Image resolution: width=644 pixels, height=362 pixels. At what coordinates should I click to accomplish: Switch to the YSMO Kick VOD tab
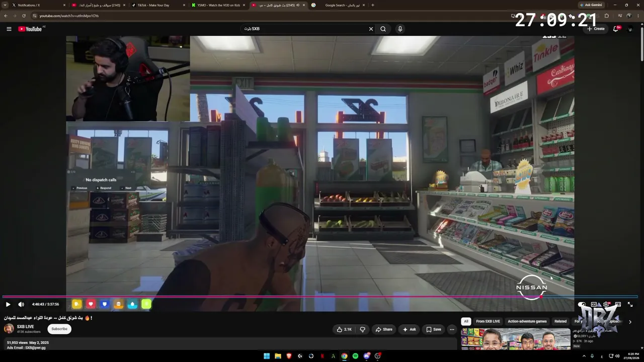click(x=218, y=5)
